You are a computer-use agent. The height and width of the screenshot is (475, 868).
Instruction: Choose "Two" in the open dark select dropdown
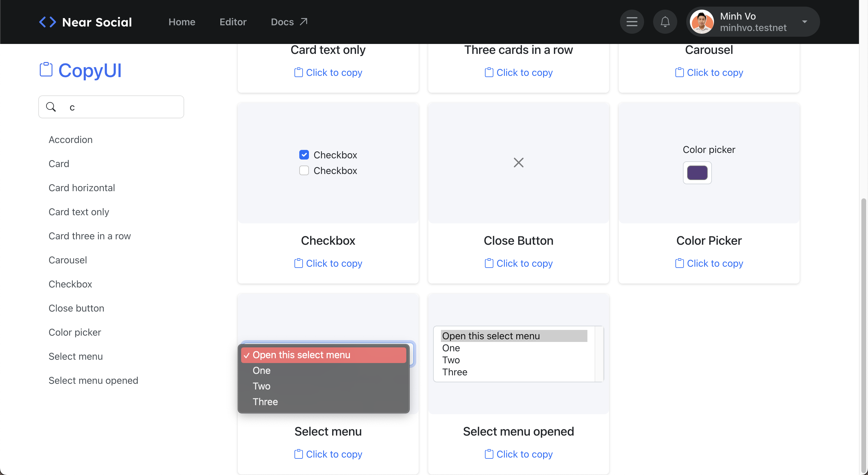pos(262,386)
